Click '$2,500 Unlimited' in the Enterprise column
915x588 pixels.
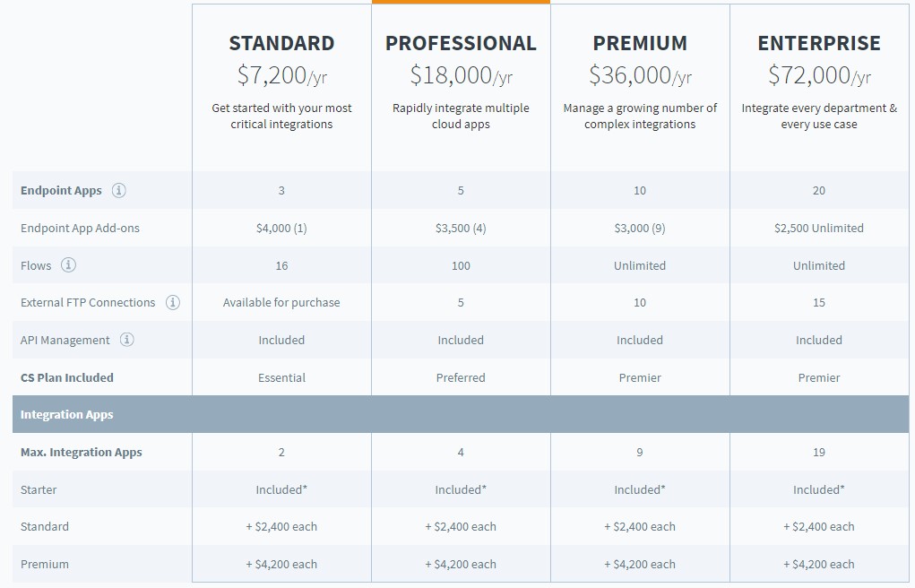[x=819, y=229]
